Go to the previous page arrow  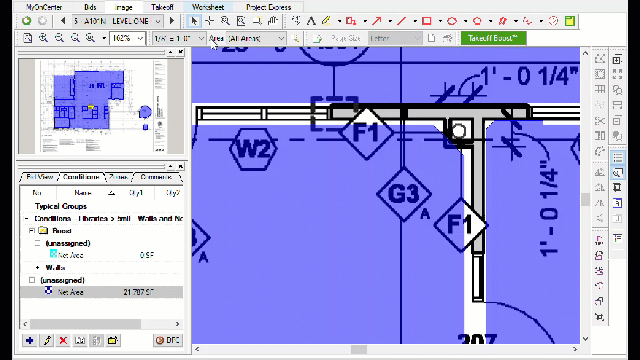62,21
